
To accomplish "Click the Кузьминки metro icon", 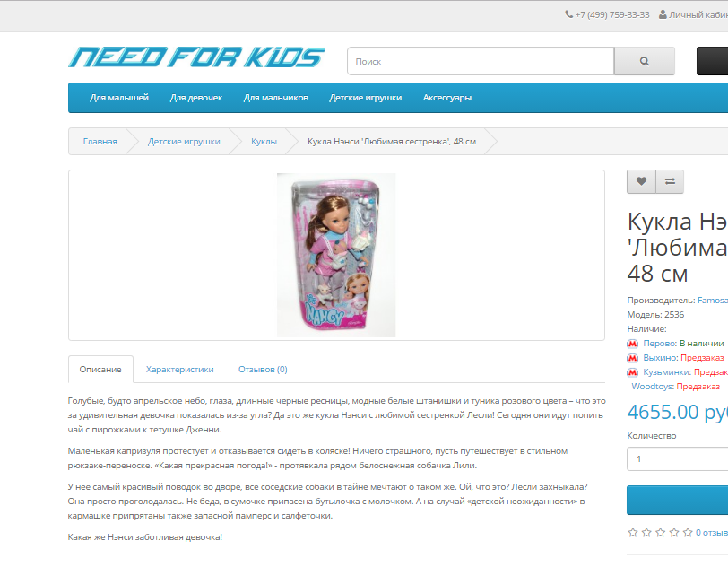I will (632, 372).
